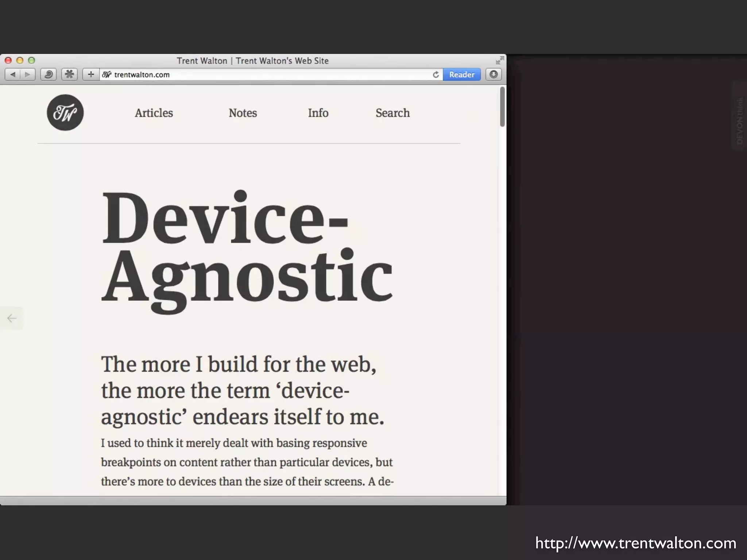Click the vertical scrollbar thumb
Viewport: 747px width, 560px height.
click(x=502, y=106)
